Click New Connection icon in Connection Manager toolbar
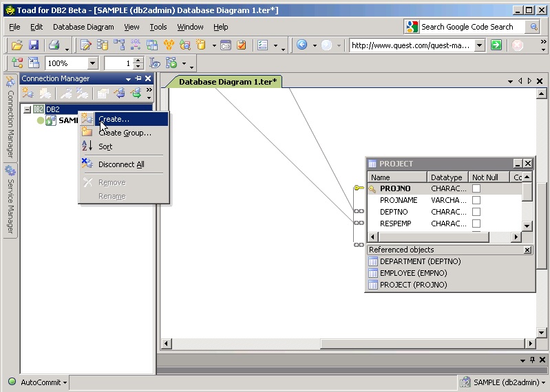Image resolution: width=550 pixels, height=392 pixels. pos(28,93)
